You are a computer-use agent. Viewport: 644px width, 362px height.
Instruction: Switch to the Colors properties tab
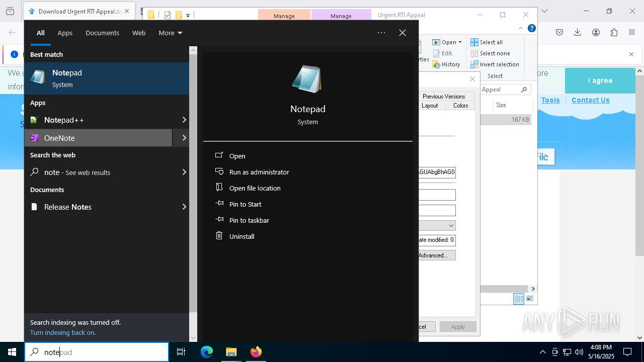tap(460, 106)
